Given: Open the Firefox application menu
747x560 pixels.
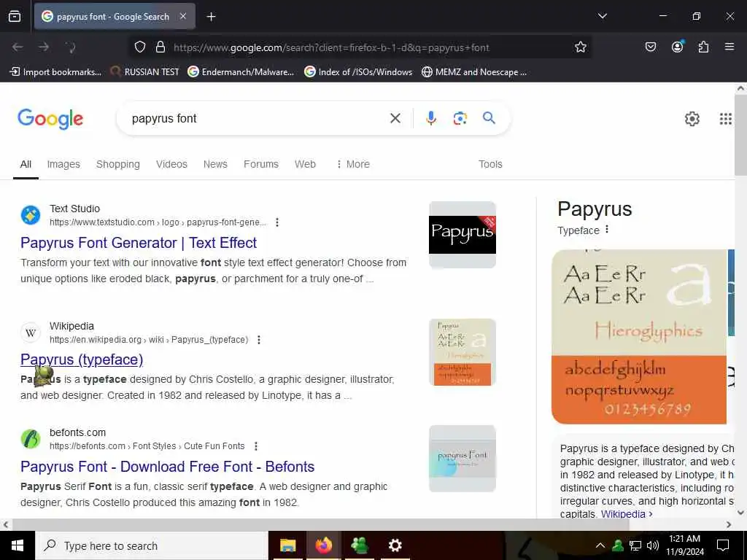Looking at the screenshot, I should coord(729,47).
